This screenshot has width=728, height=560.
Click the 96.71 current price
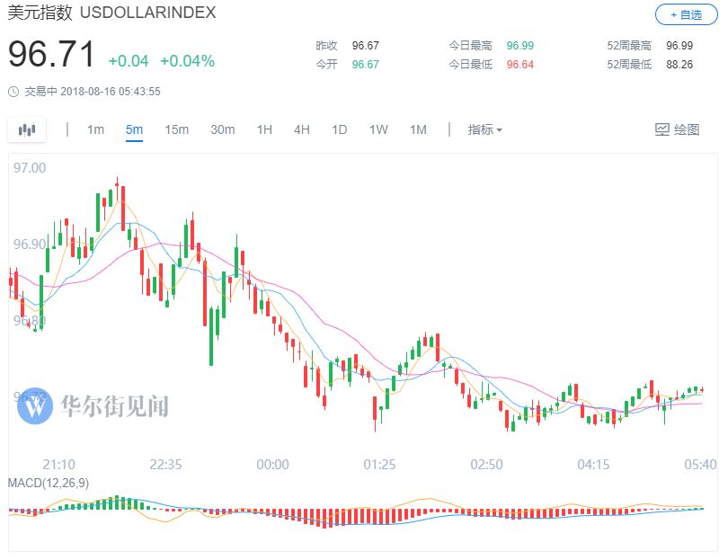[x=51, y=56]
